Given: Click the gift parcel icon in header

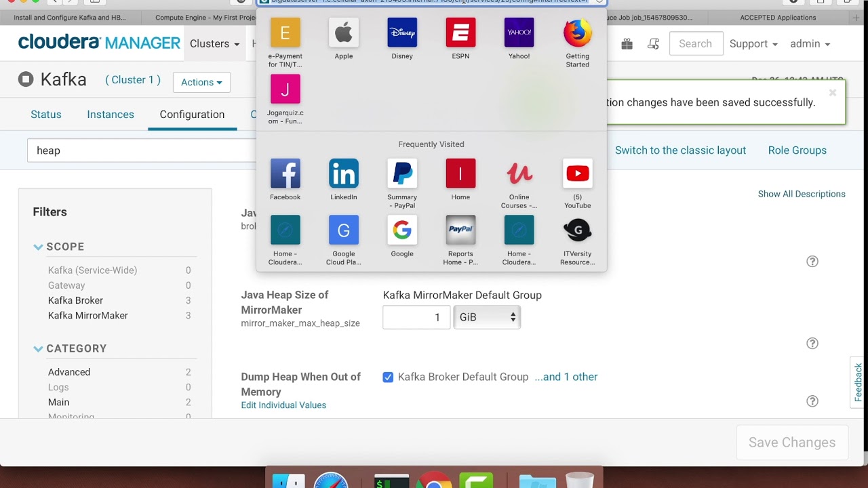Looking at the screenshot, I should coord(627,44).
